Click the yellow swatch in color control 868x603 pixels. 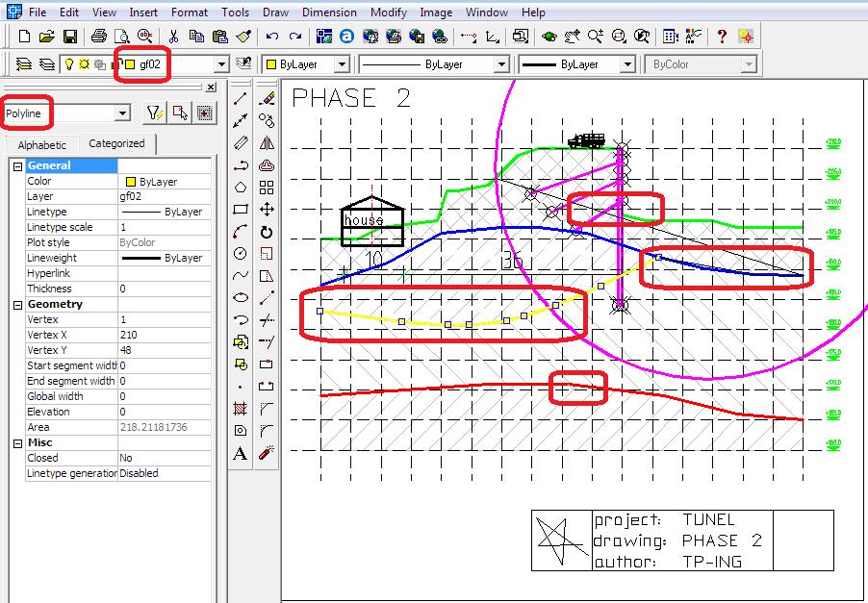271,64
